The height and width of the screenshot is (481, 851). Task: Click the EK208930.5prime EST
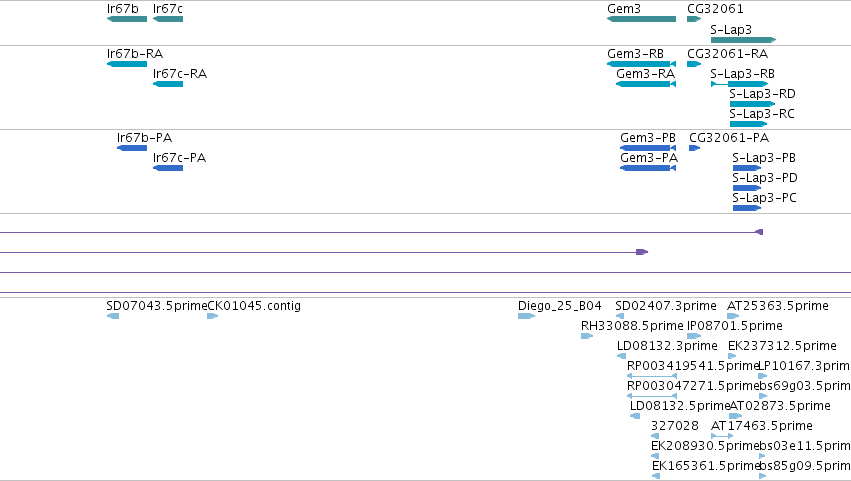(x=655, y=457)
